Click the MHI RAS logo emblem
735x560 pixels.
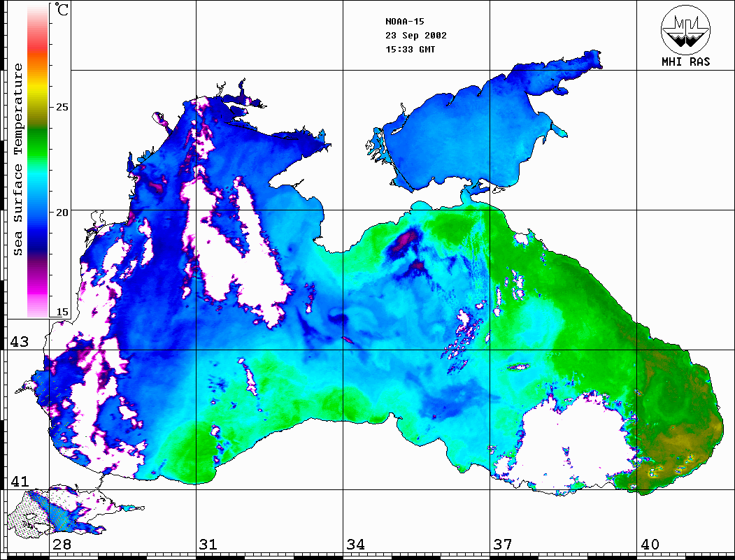685,29
